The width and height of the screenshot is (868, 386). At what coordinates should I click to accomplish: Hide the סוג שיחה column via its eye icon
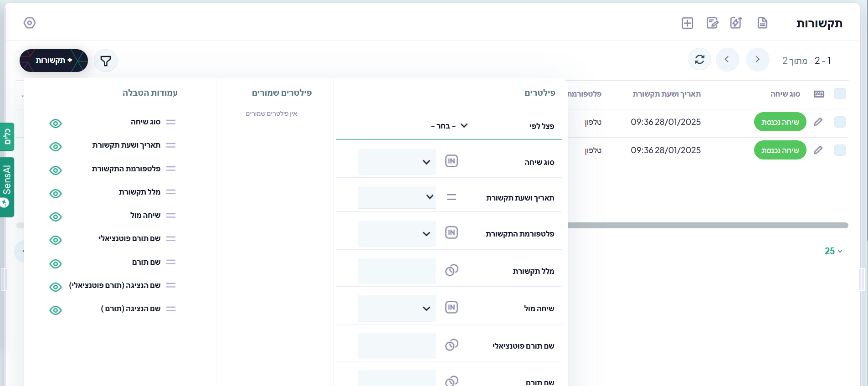tap(56, 124)
